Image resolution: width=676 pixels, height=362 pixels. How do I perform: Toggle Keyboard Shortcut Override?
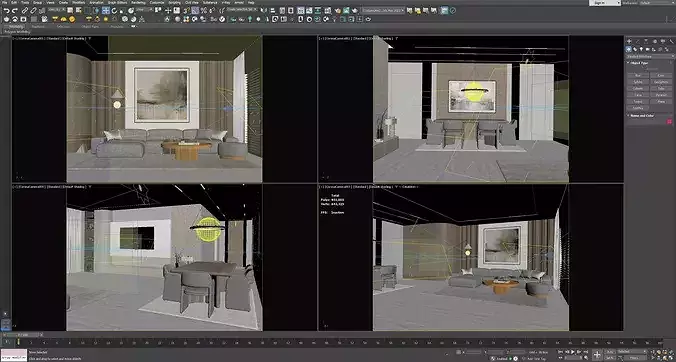click(x=177, y=10)
